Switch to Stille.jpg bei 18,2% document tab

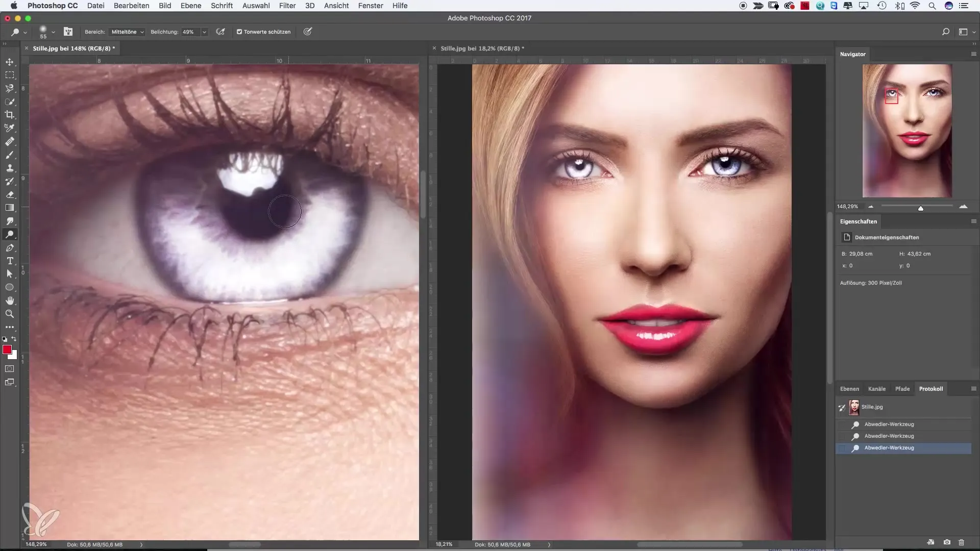pos(482,48)
